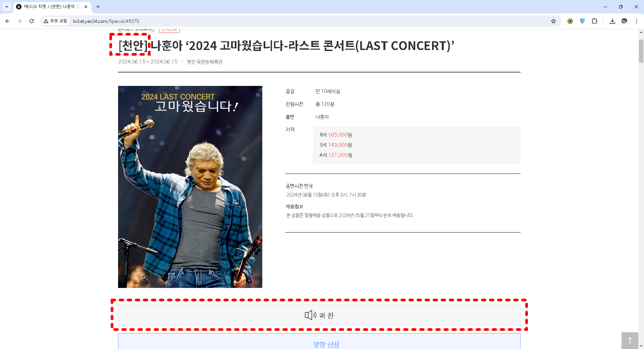Click the blue ZenMate VPN shield icon

(x=582, y=21)
